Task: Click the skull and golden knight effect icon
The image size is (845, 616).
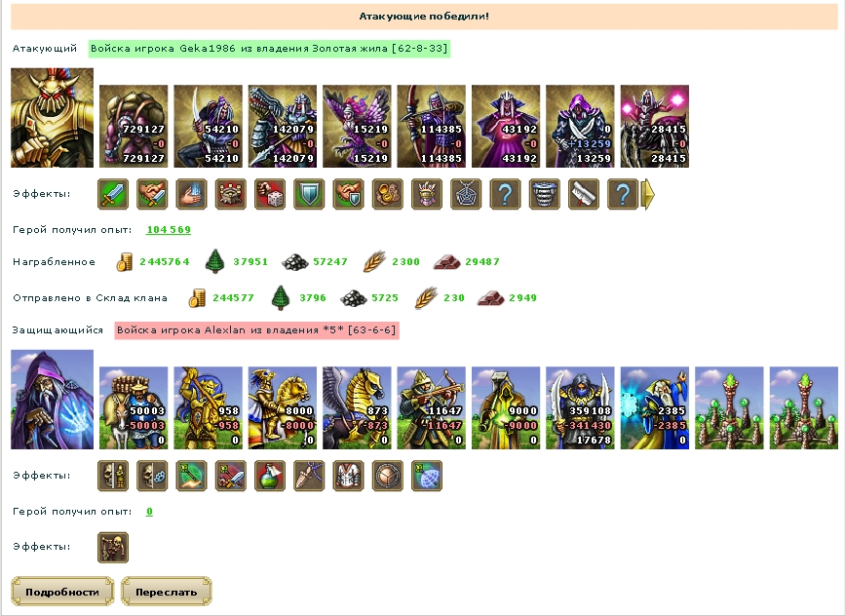Action: click(x=113, y=476)
